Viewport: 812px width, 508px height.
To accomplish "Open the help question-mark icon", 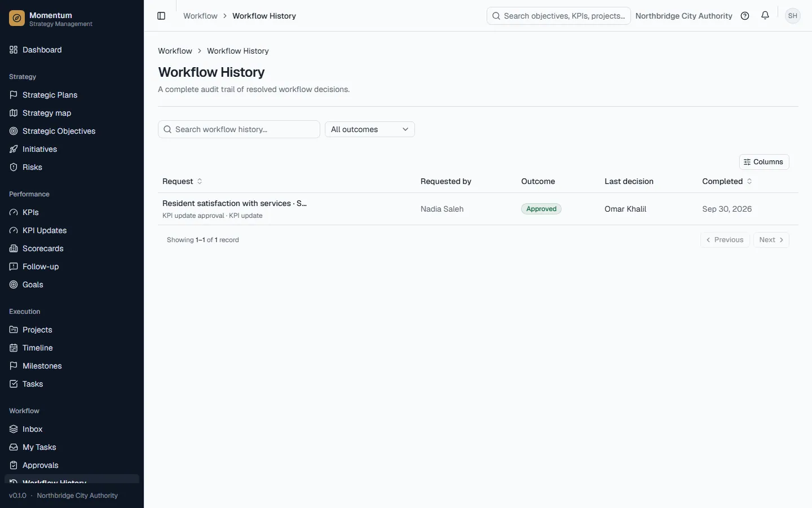I will 745,16.
